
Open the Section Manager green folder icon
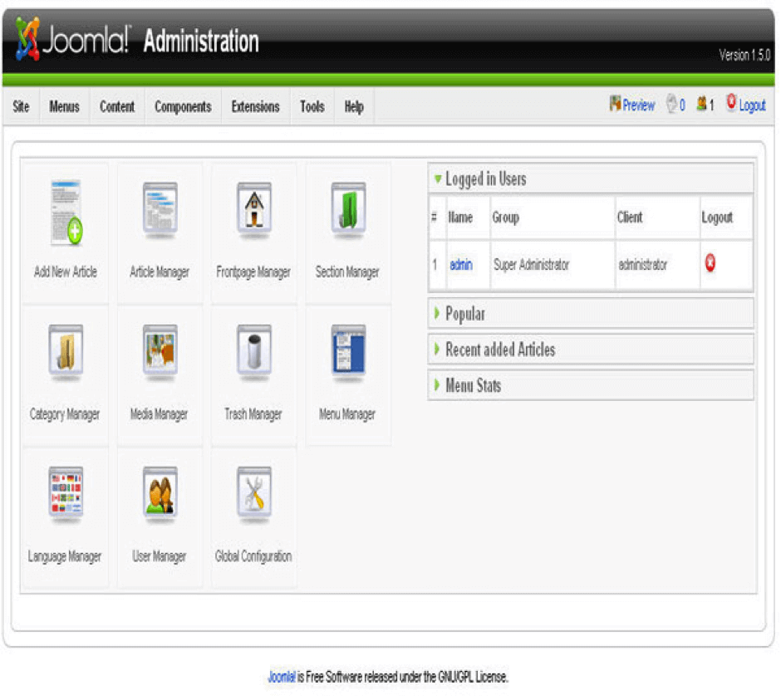348,209
